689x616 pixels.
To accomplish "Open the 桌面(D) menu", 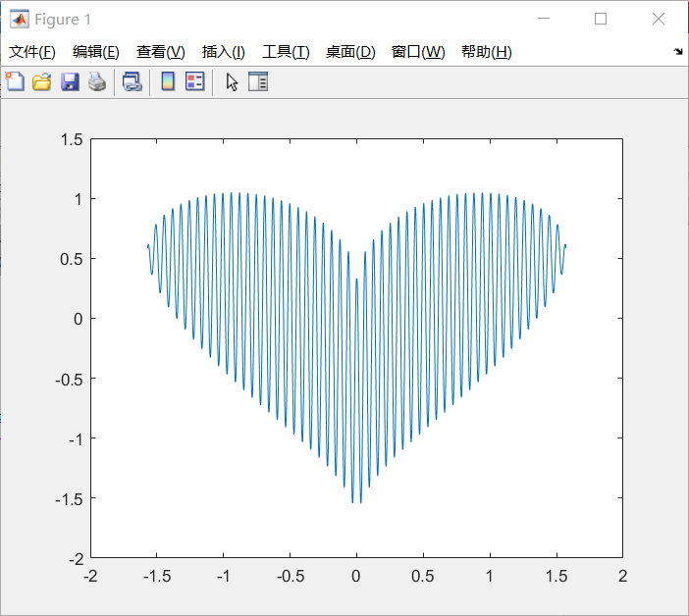I will (x=350, y=52).
